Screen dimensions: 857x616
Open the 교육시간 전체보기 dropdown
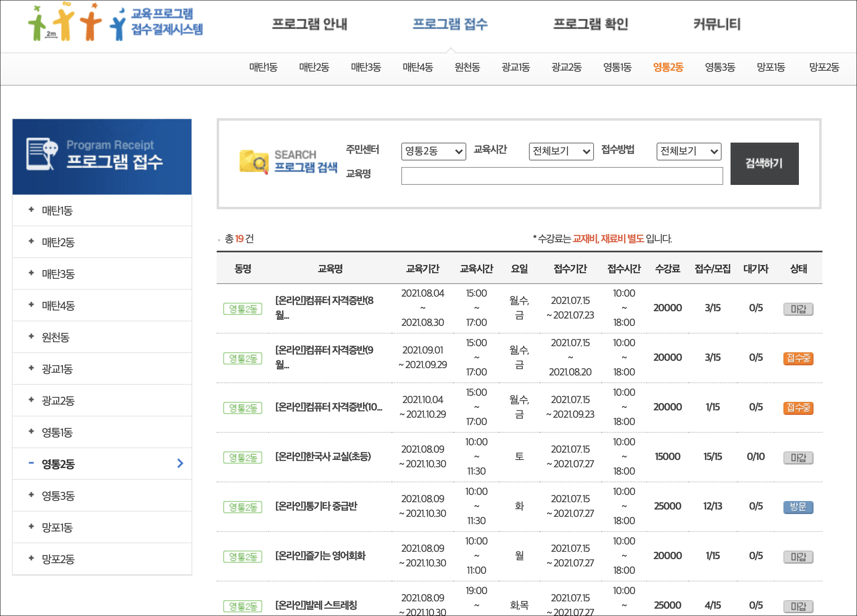[x=561, y=152]
